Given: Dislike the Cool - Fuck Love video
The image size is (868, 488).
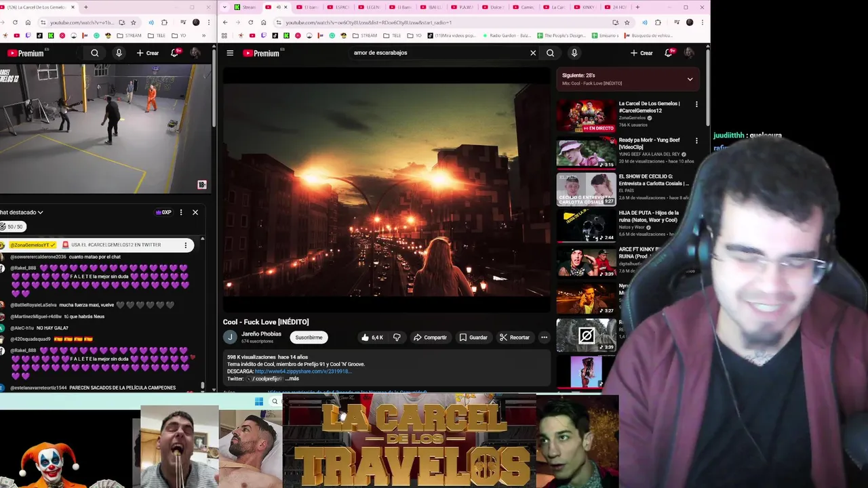Looking at the screenshot, I should pos(397,338).
